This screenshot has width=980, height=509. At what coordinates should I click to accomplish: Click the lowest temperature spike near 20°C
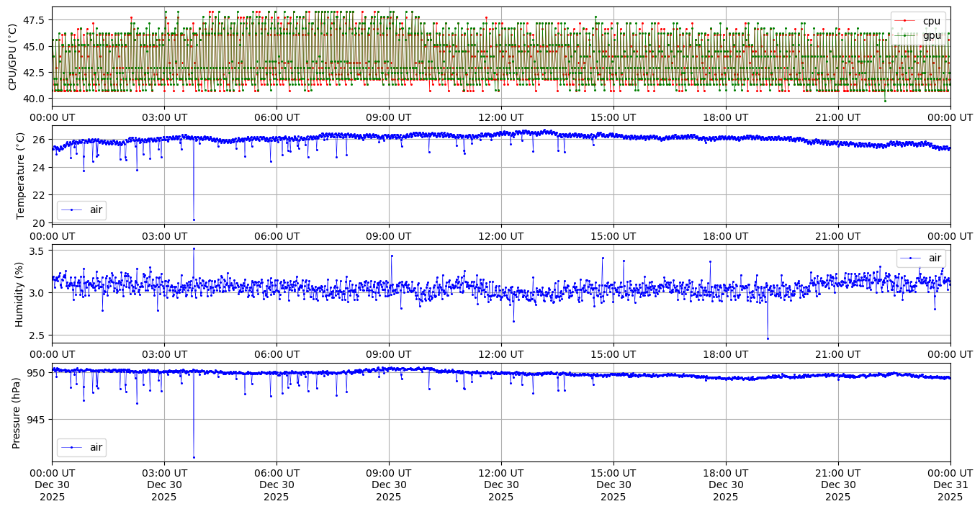(194, 220)
